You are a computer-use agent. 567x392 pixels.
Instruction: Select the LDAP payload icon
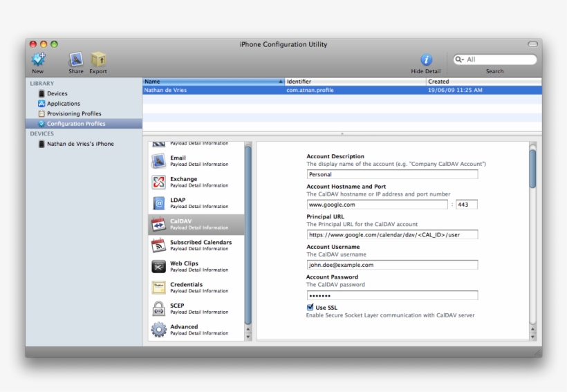point(158,203)
